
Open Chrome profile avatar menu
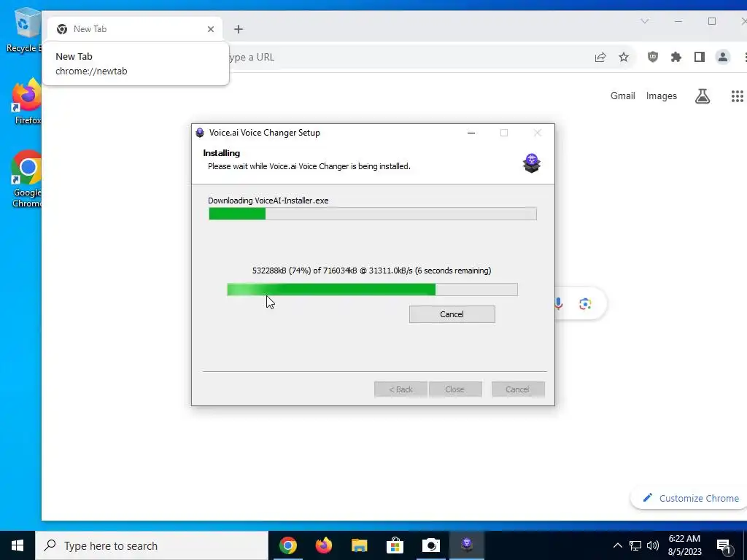pos(723,57)
